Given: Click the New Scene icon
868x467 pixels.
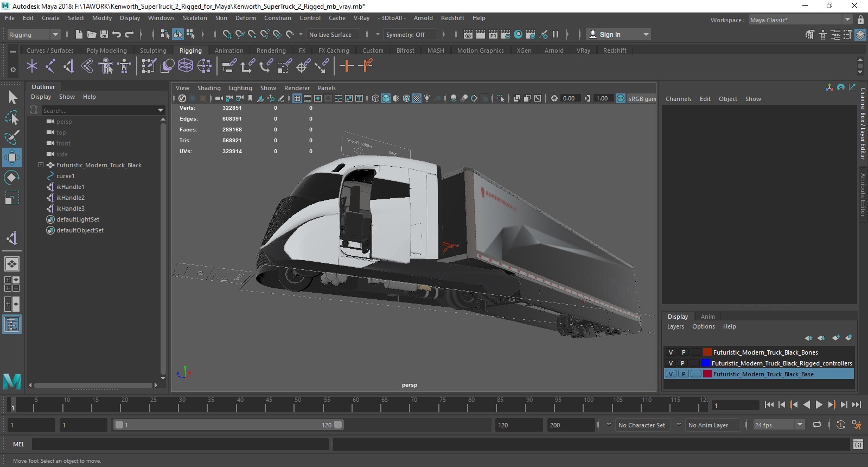Looking at the screenshot, I should pos(79,34).
